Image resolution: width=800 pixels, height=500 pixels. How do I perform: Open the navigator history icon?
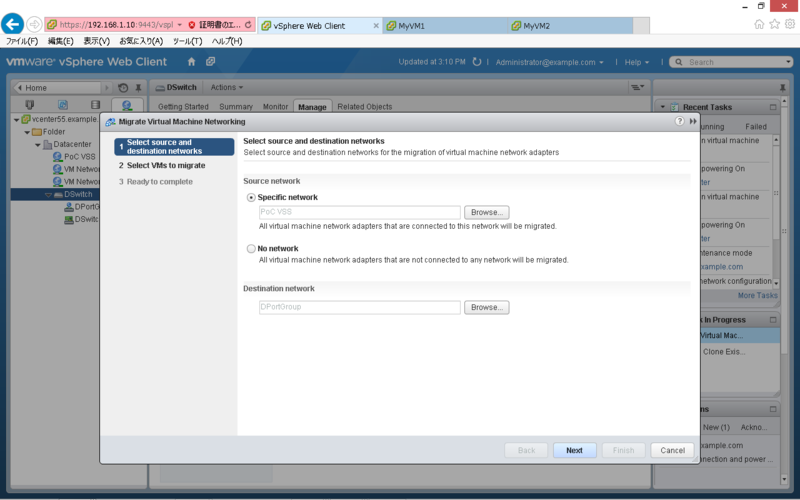123,88
